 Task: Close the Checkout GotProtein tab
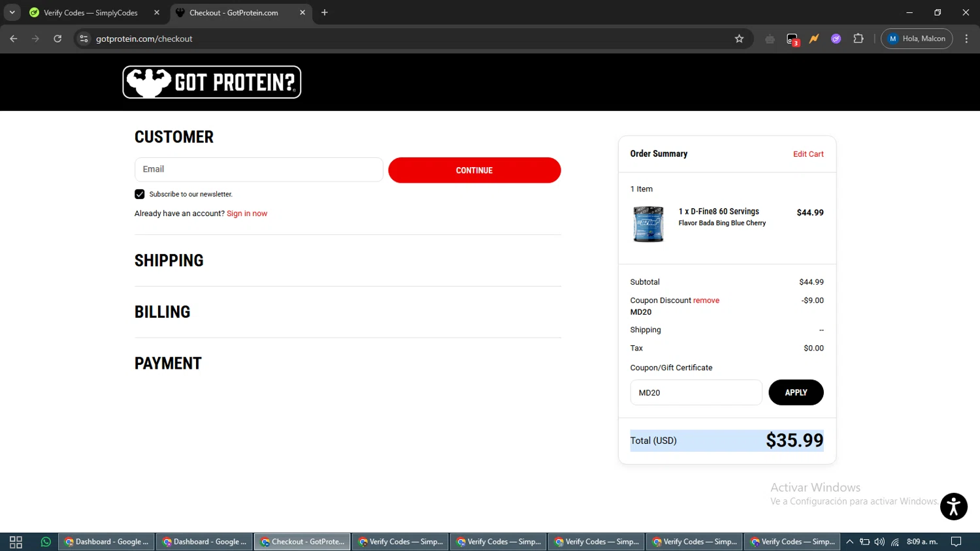(x=302, y=12)
